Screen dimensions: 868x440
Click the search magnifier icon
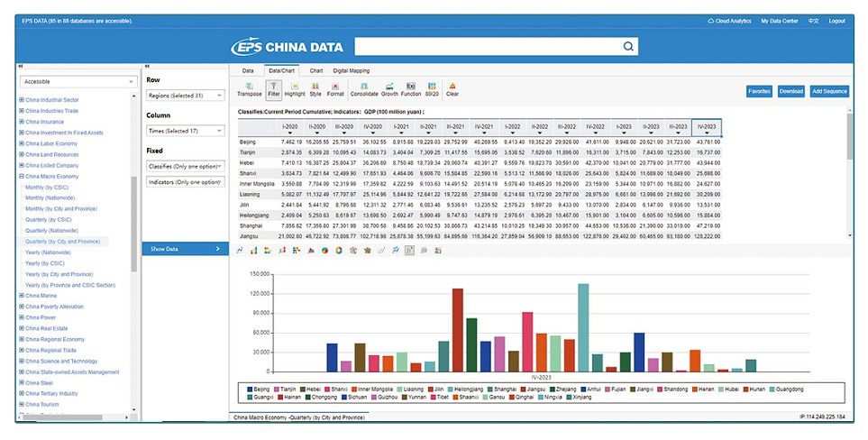pos(628,47)
